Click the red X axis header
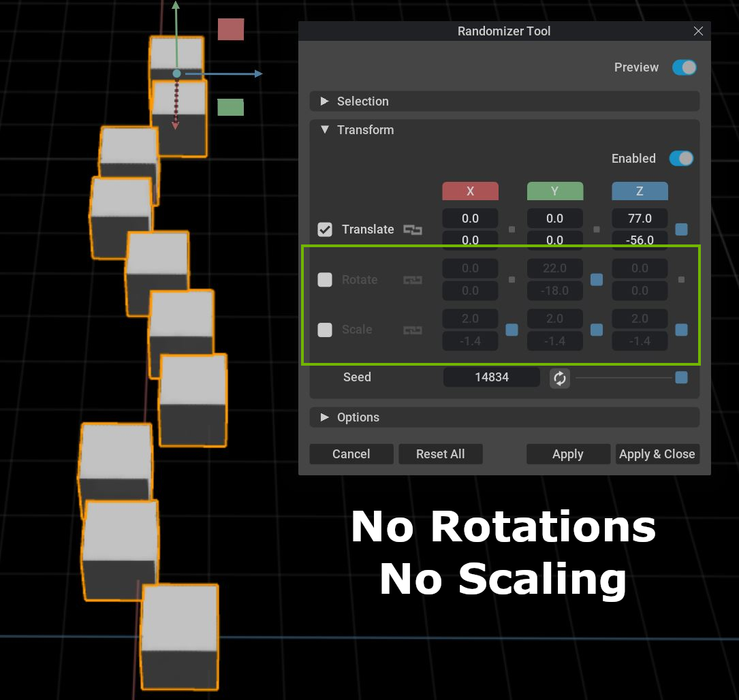 coord(470,191)
